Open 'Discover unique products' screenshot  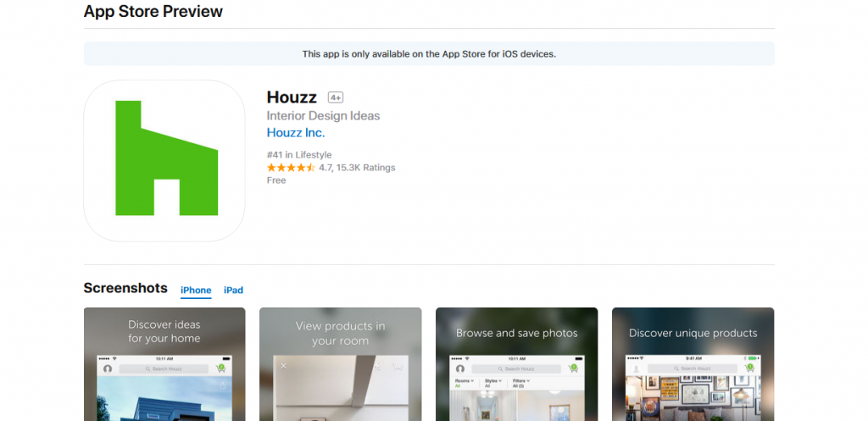coord(693,364)
